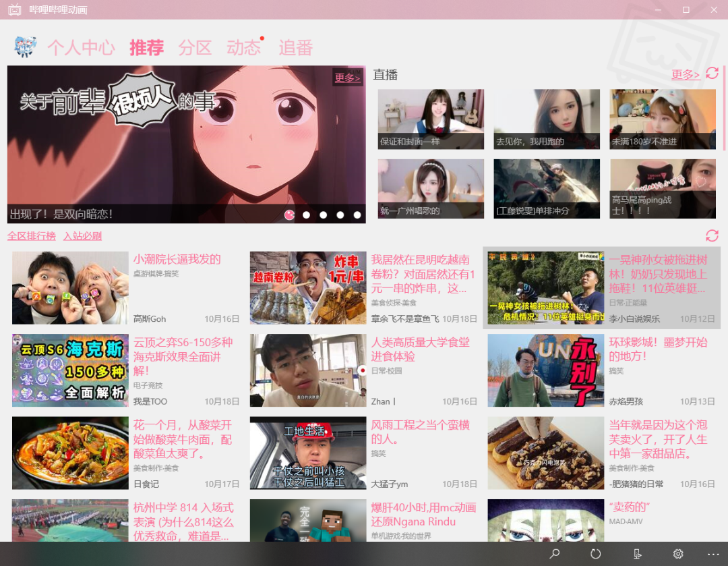The image size is (728, 566).
Task: Click title 风雨工程之当个蛮横的人
Action: click(420, 432)
